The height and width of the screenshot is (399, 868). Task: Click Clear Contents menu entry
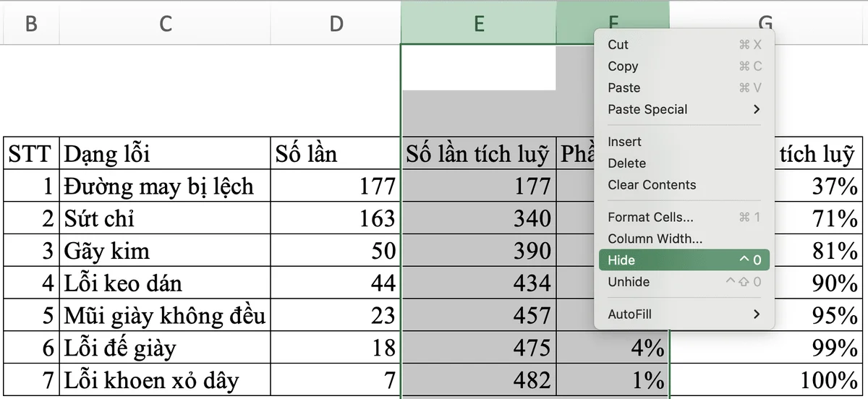684,185
